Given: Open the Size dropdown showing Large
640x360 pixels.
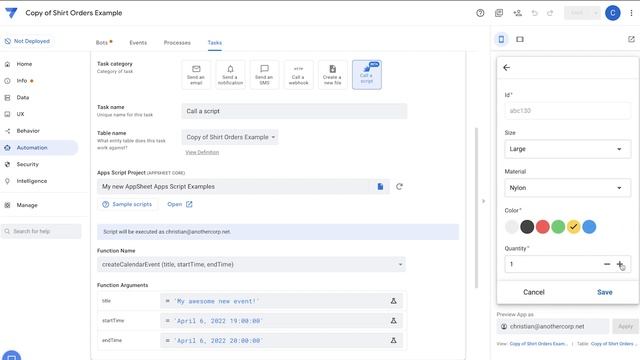Looking at the screenshot, I should click(567, 149).
